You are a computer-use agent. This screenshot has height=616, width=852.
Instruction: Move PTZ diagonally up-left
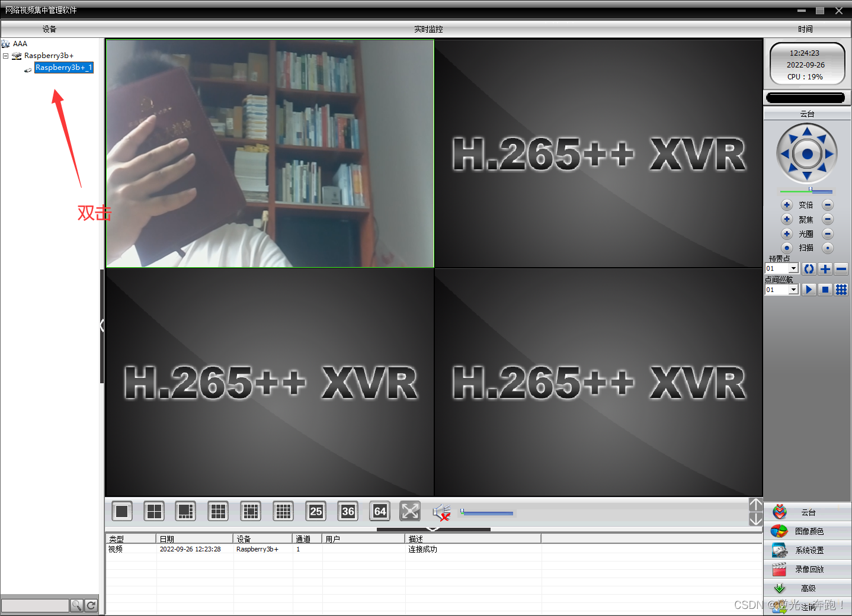[792, 139]
